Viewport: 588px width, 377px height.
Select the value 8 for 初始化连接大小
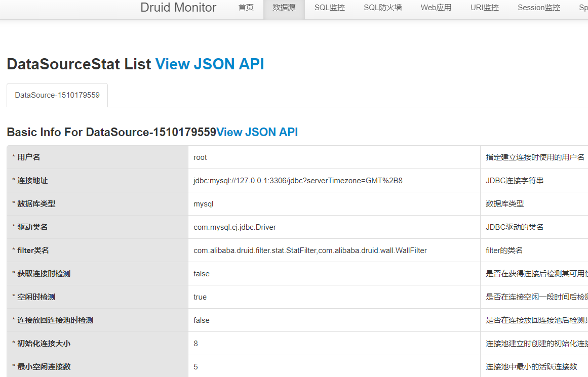tap(196, 343)
